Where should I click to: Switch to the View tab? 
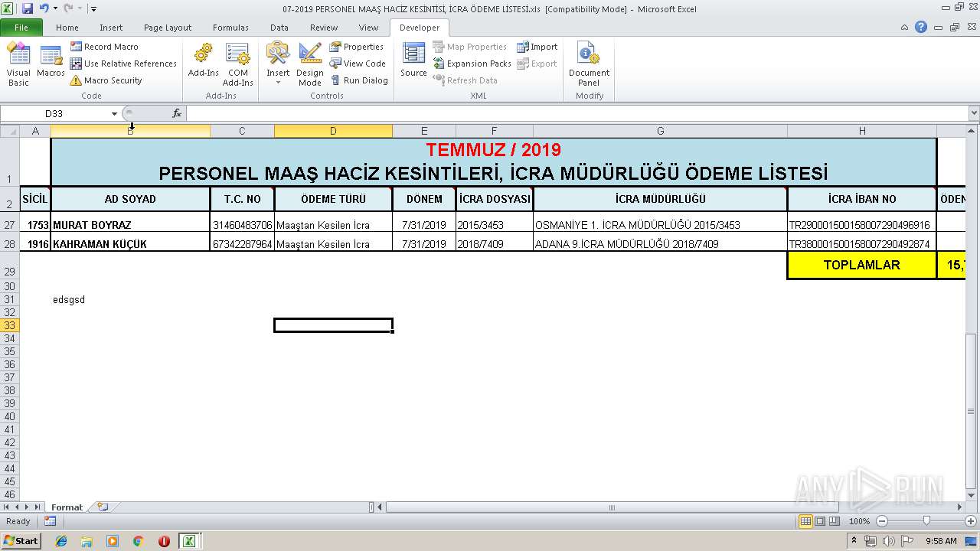[x=369, y=28]
